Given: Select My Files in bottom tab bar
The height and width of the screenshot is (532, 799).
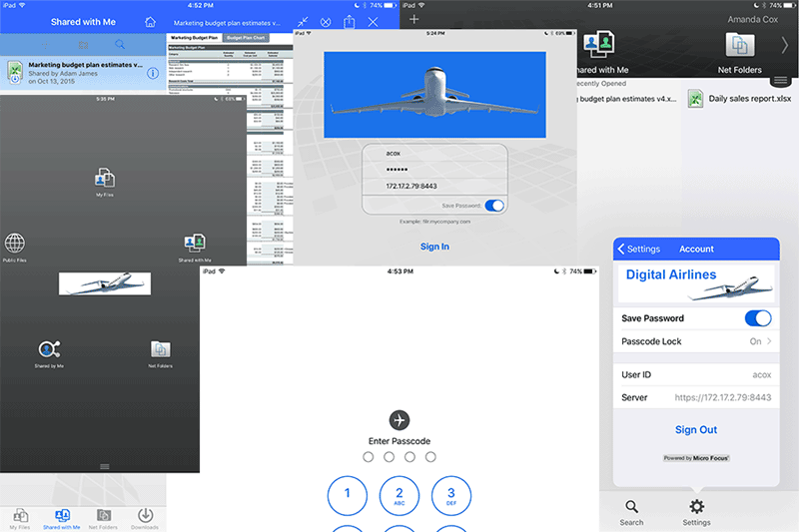Looking at the screenshot, I should coord(20,519).
